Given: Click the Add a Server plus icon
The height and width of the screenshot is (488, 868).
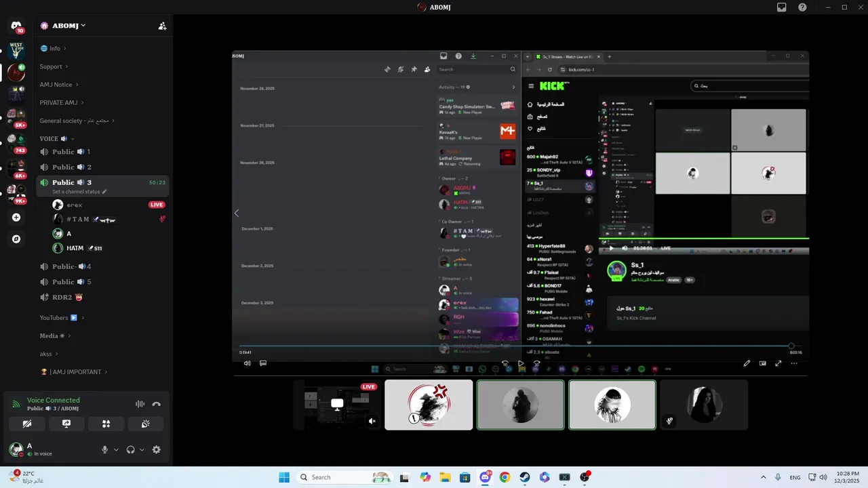Looking at the screenshot, I should click(16, 218).
